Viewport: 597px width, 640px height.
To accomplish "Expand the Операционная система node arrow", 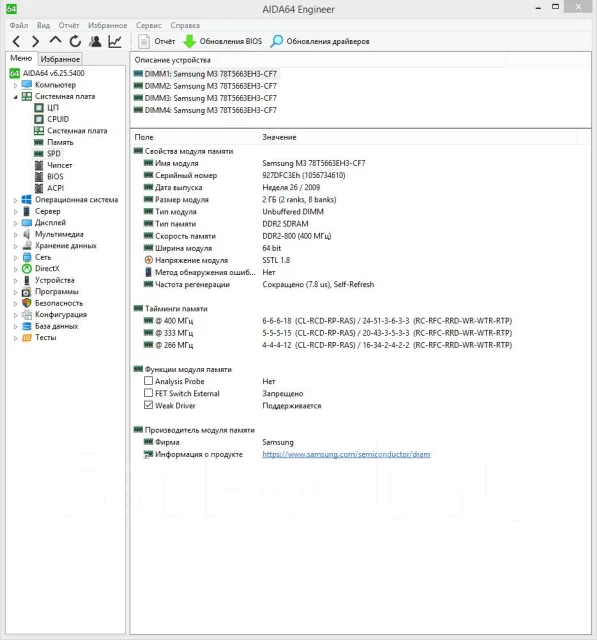I will (x=16, y=200).
